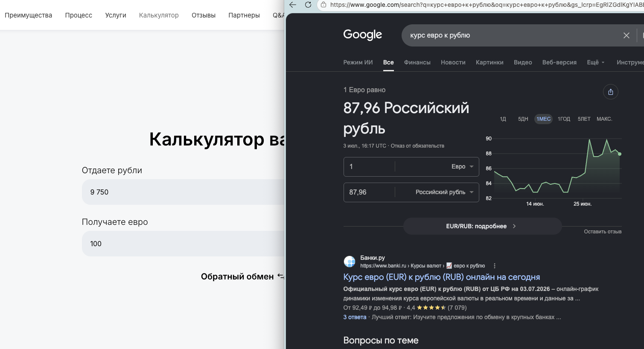Screen dimensions: 644x349
Task: Click the Банки.ру site favicon
Action: [x=350, y=262]
